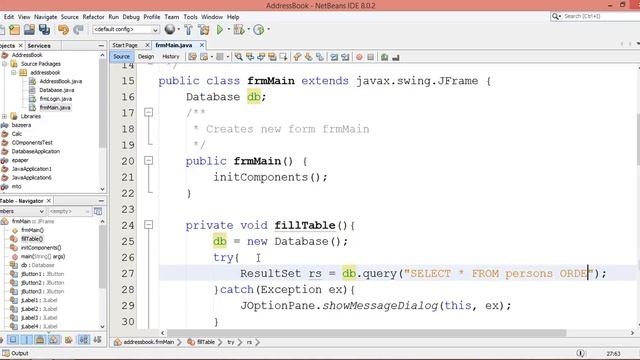Click the Build Project hammer icon
The width and height of the screenshot is (640, 360).
click(x=188, y=30)
